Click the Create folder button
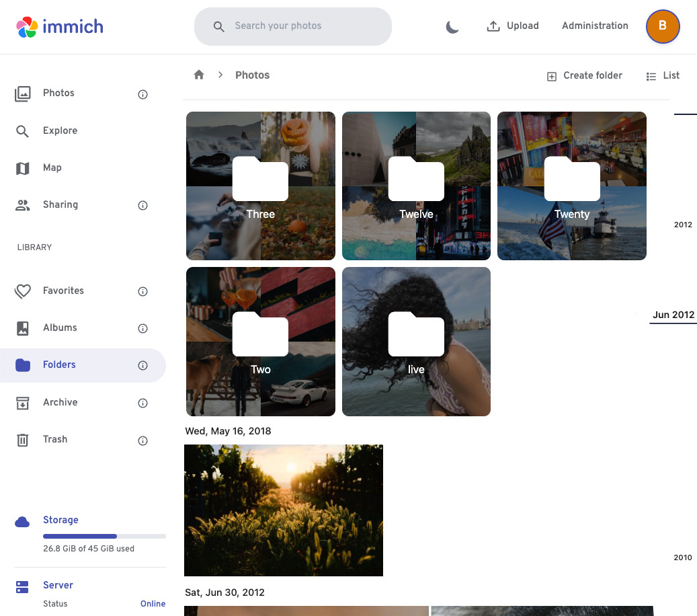 coord(584,76)
